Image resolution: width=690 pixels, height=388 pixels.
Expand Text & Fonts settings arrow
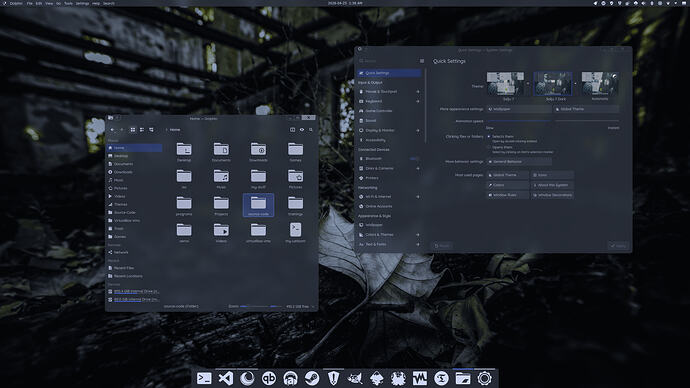pyautogui.click(x=418, y=245)
